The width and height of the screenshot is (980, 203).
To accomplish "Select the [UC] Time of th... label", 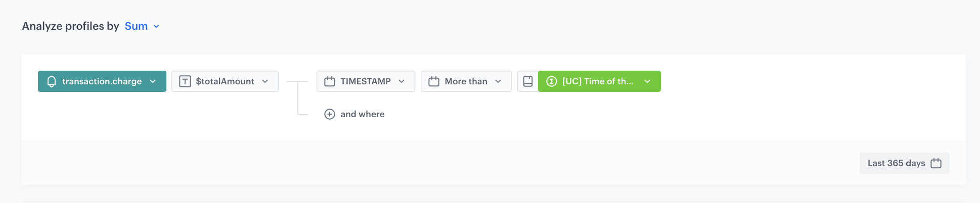I will tap(597, 81).
